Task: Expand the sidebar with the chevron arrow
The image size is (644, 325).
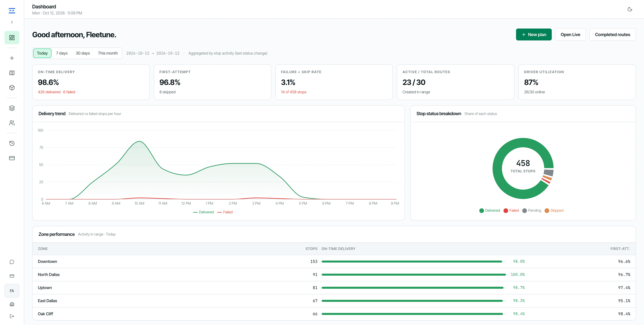Action: 12,22
